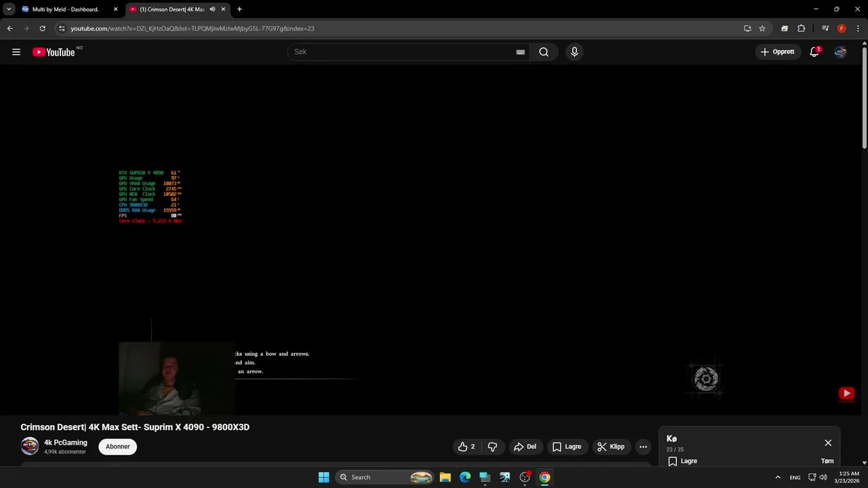Open 4k PcGaming channel name link
Image resolution: width=868 pixels, height=488 pixels.
coord(66,443)
